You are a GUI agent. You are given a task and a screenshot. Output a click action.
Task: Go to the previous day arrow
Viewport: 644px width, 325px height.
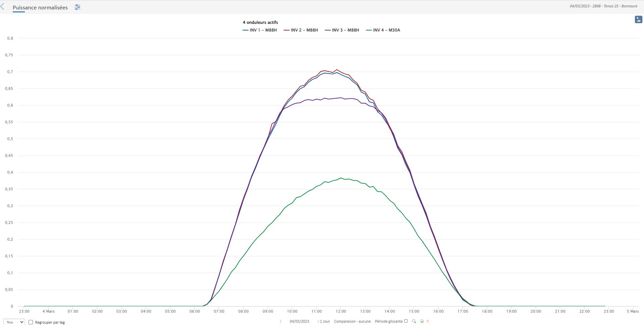point(281,321)
